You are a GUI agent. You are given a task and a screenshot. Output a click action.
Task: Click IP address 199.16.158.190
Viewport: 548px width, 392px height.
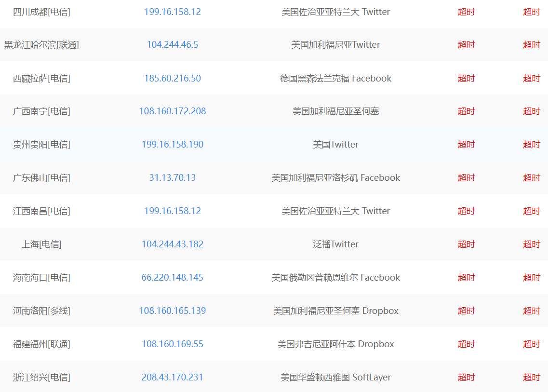[x=172, y=145]
